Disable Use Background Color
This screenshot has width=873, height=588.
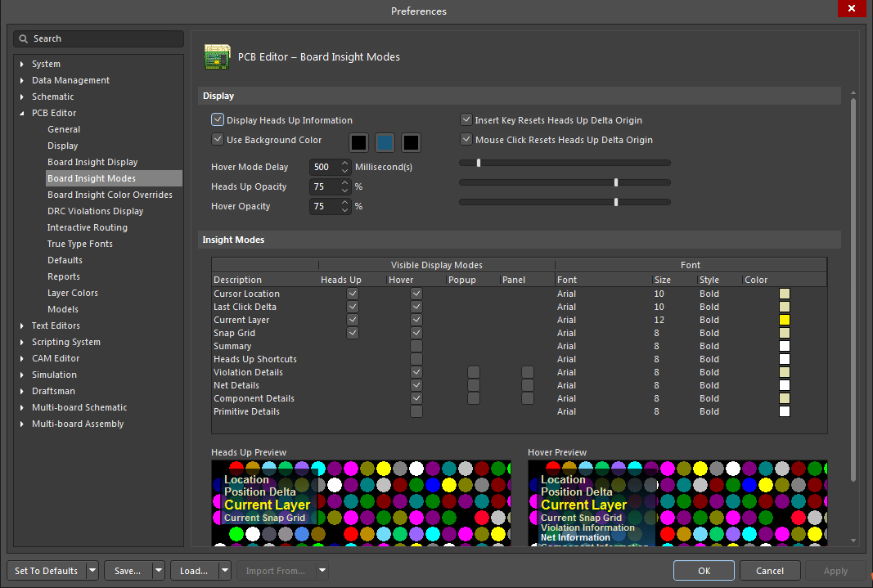[x=218, y=138]
